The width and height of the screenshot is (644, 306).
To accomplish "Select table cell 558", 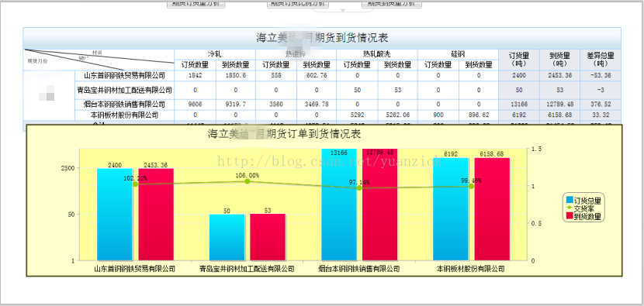I will 276,75.
